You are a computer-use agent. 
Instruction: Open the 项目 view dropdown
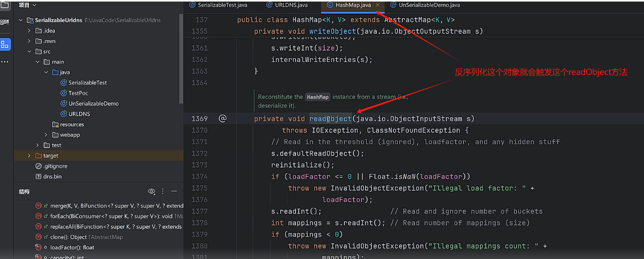pyautogui.click(x=27, y=5)
